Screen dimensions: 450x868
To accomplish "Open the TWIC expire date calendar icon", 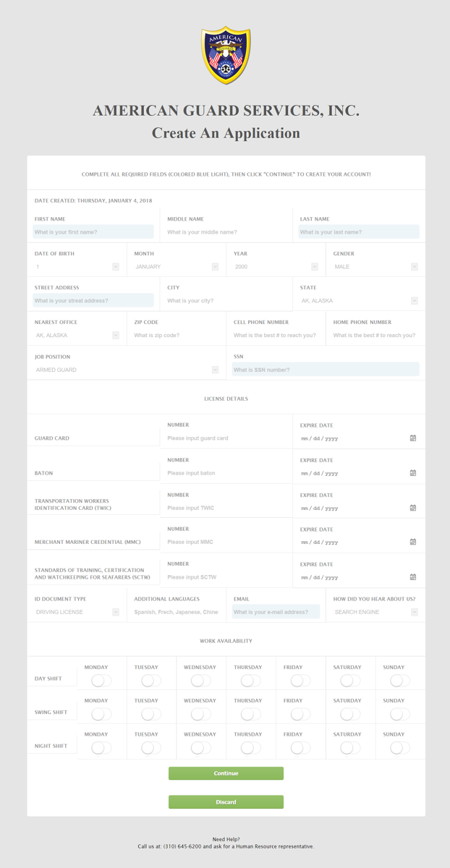I will click(413, 508).
